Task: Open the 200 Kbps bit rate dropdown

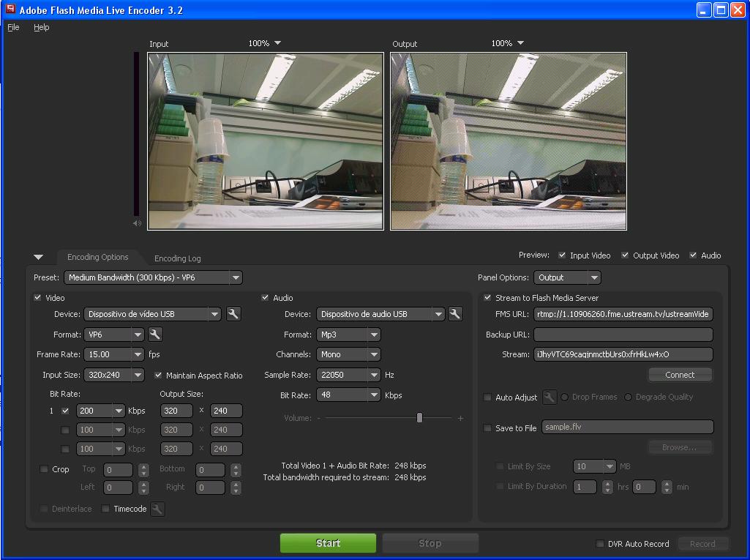Action: (100, 411)
